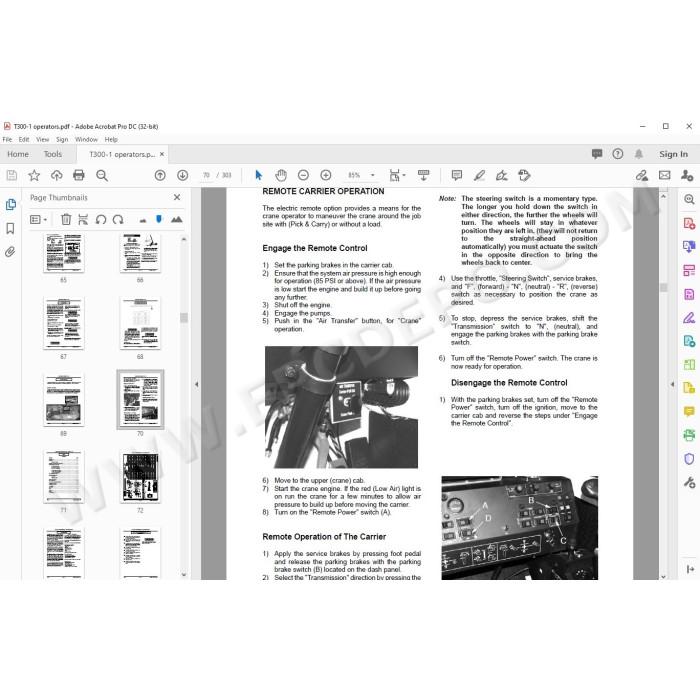Share with others using the person icon
Screen dimensions: 700x700
[687, 175]
